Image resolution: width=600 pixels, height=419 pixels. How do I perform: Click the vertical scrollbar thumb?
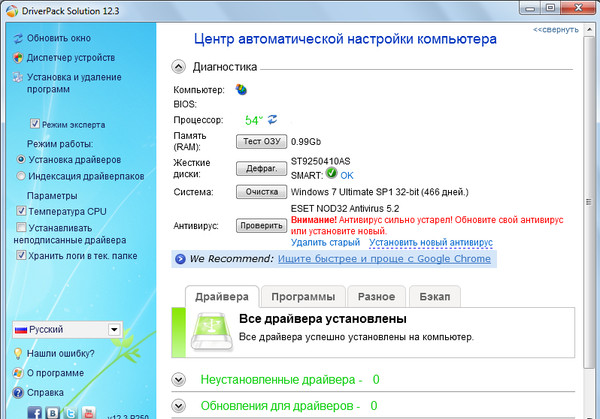point(589,202)
